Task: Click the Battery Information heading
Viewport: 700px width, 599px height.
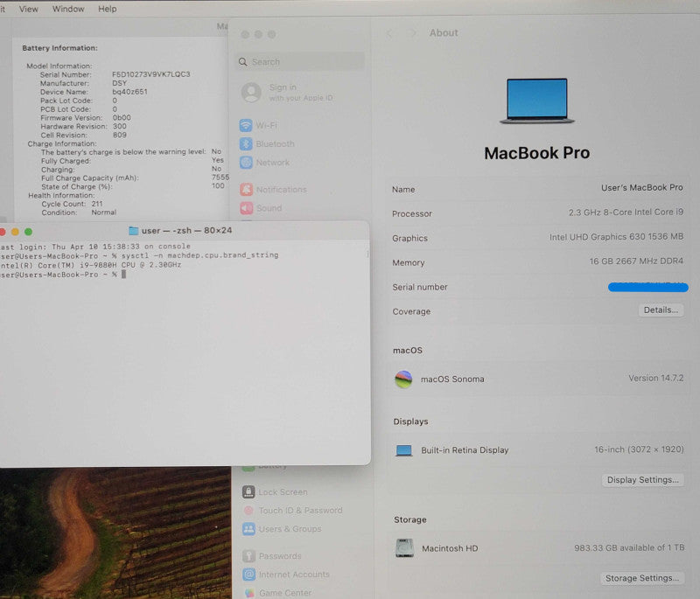Action: 59,48
